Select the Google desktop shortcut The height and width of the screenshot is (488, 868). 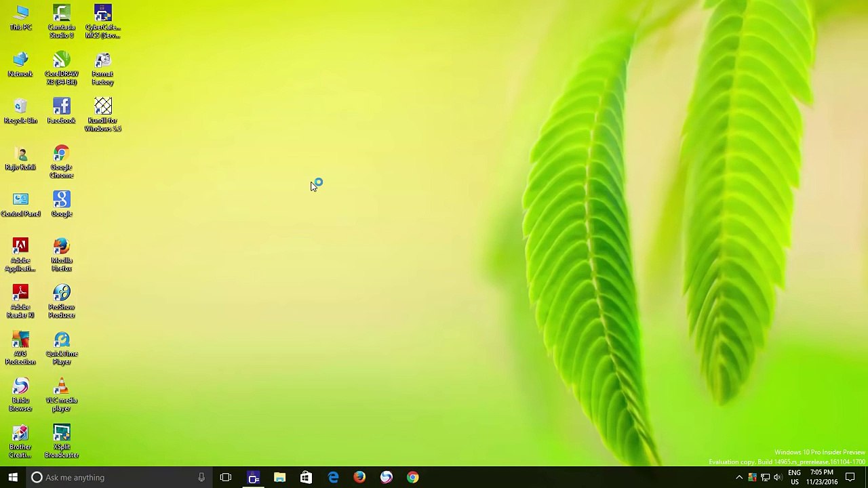[x=62, y=205]
